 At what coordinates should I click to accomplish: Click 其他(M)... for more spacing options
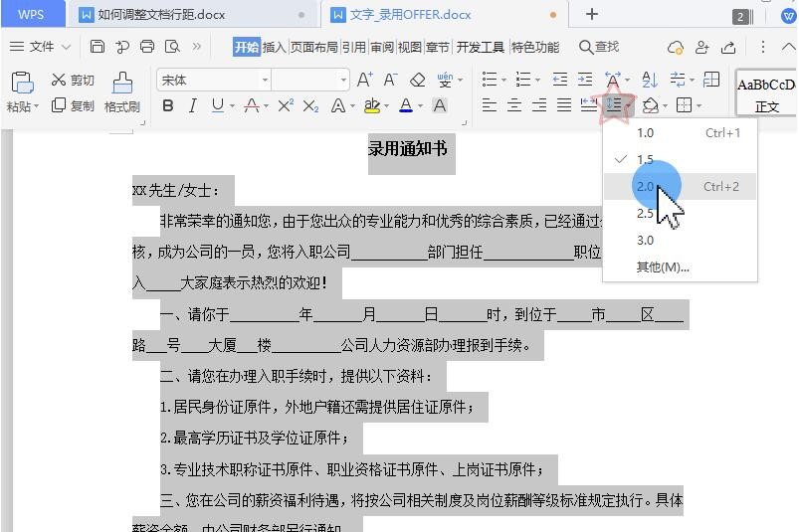click(663, 266)
